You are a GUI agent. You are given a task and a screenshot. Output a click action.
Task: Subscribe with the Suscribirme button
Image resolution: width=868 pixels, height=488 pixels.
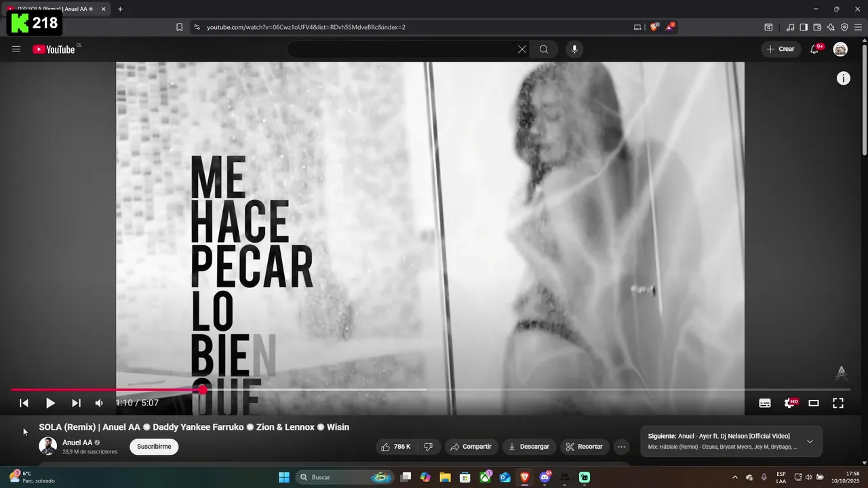[x=154, y=447]
